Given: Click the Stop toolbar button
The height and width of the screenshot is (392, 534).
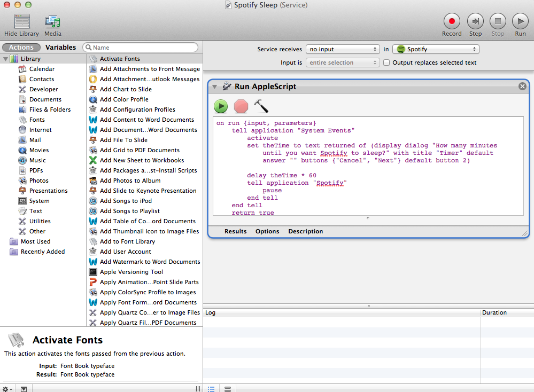Looking at the screenshot, I should pyautogui.click(x=498, y=21).
